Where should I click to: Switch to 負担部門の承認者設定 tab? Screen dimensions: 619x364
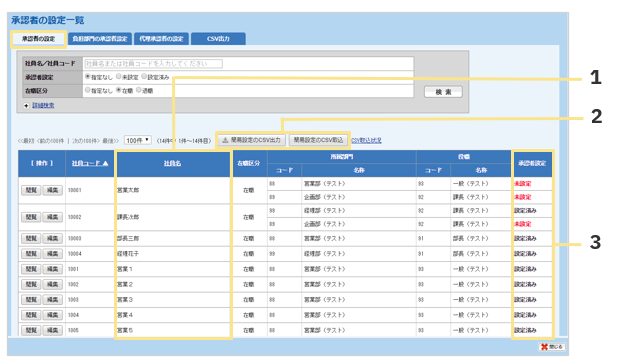click(x=100, y=39)
